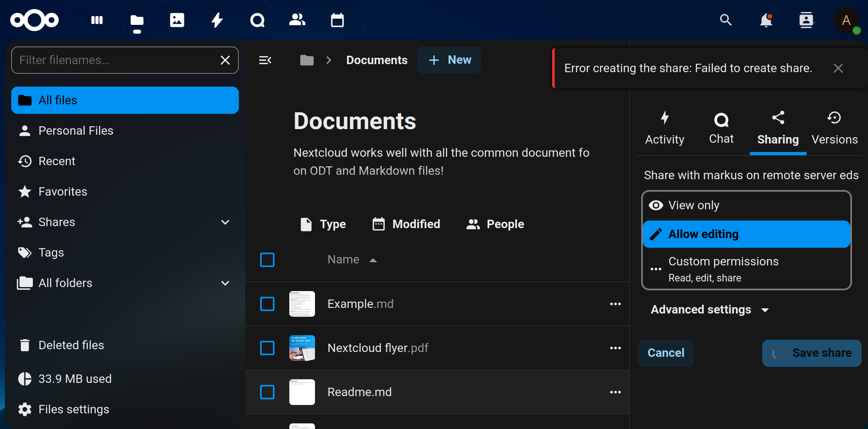Open unified search magnifier

[726, 20]
